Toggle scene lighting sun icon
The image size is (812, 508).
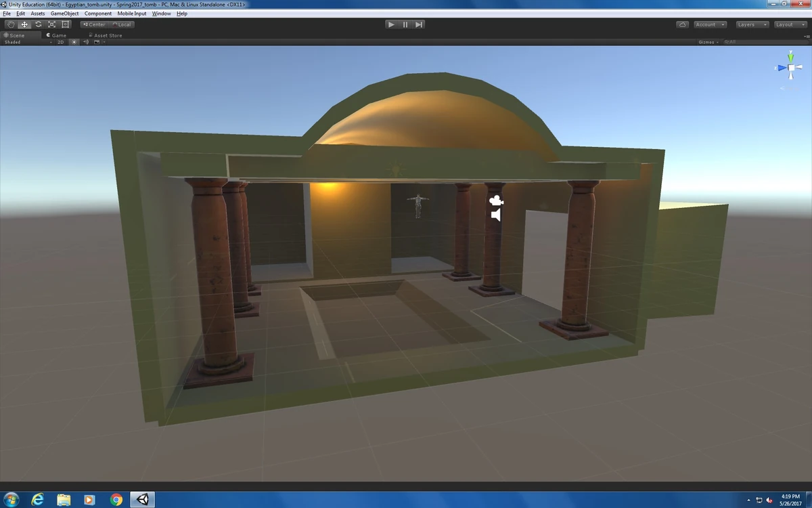point(74,42)
